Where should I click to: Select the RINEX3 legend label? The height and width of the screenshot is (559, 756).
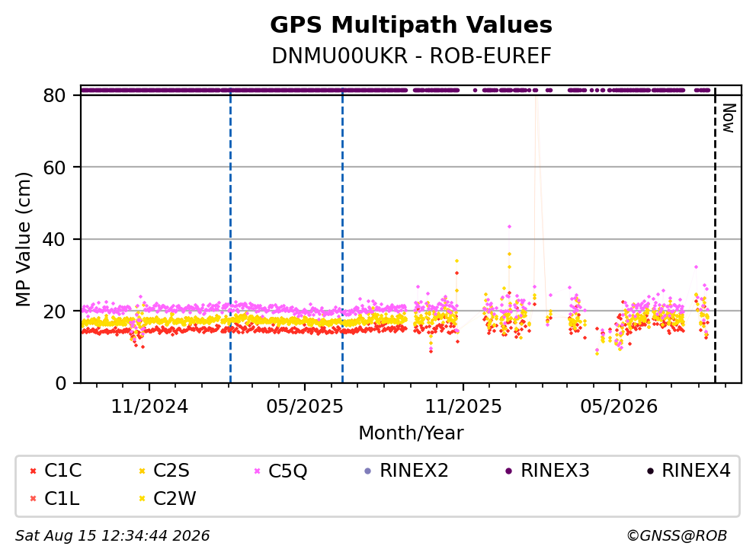point(555,471)
